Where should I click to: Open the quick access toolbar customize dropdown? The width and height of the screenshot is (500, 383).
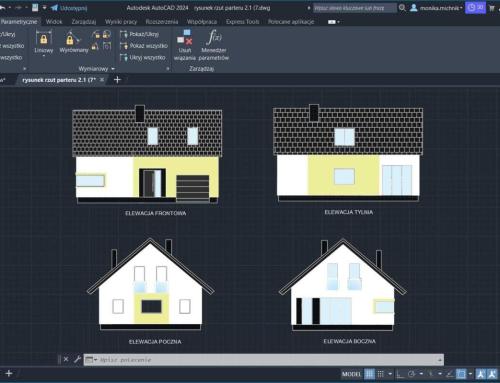(44, 8)
